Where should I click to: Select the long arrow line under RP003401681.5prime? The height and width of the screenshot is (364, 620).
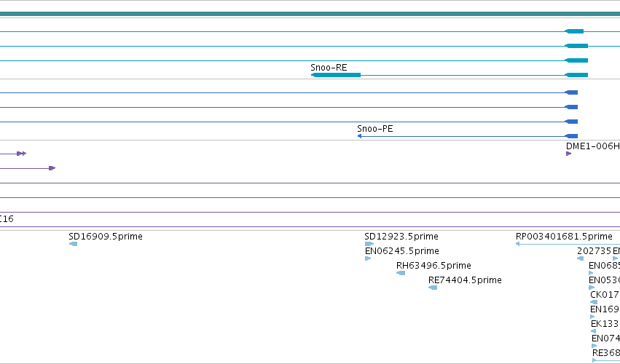click(568, 244)
